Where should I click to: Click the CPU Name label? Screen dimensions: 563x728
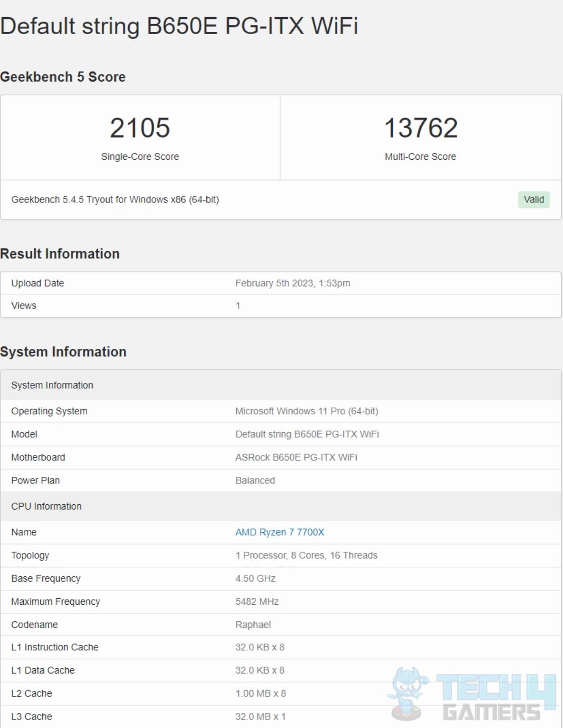(x=24, y=532)
